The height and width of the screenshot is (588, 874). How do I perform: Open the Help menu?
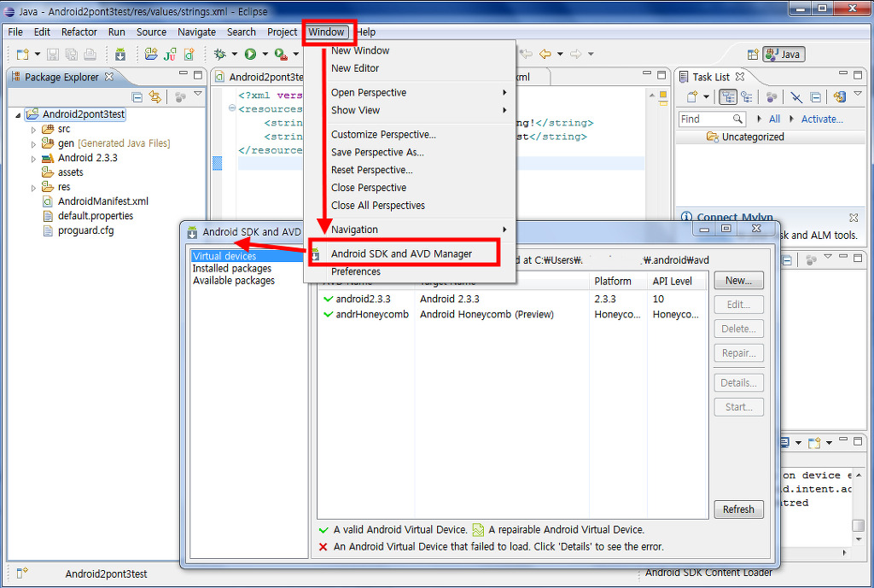[x=366, y=32]
